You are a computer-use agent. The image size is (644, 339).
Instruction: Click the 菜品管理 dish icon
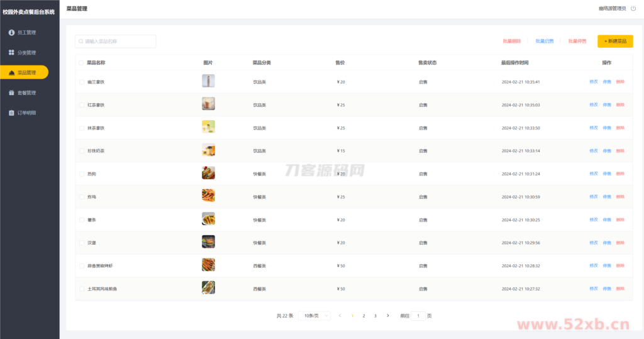[11, 73]
